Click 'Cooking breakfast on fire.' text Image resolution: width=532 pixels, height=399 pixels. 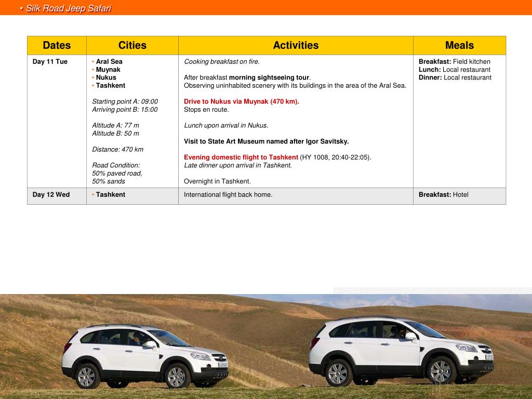[221, 61]
